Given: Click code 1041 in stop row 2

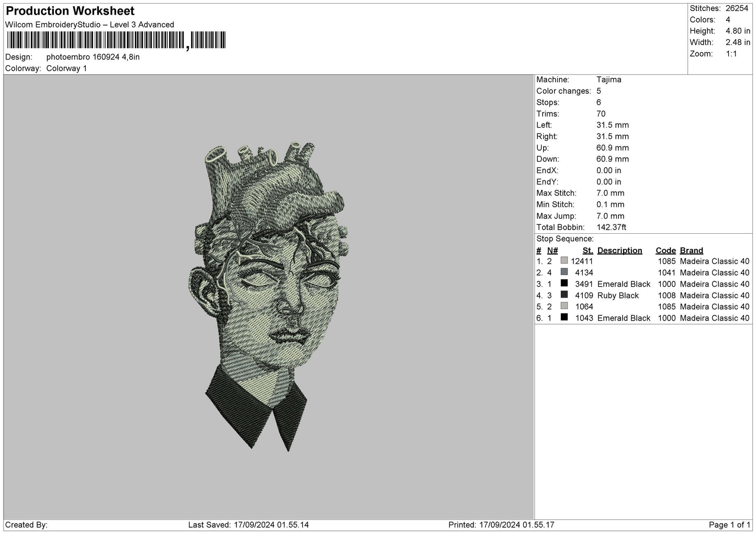Looking at the screenshot, I should [667, 273].
